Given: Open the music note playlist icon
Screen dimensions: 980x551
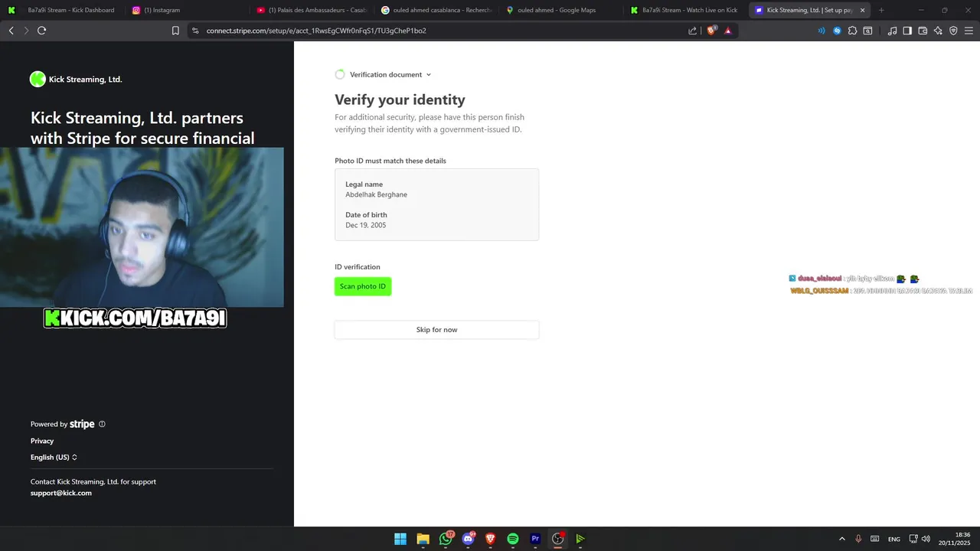Looking at the screenshot, I should pos(892,31).
